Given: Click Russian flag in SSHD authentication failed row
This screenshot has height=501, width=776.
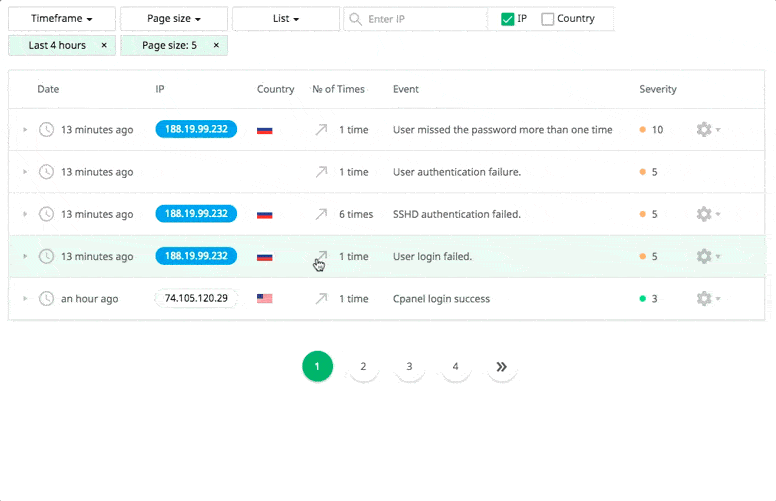Looking at the screenshot, I should [x=265, y=214].
